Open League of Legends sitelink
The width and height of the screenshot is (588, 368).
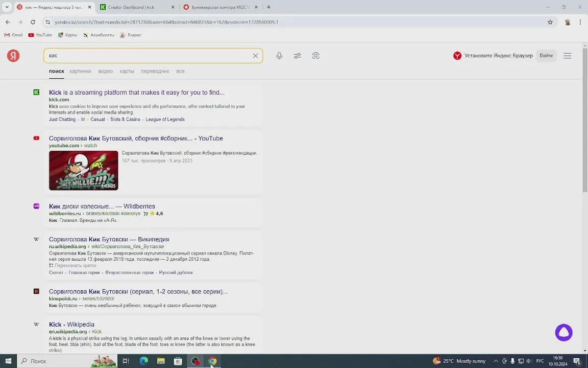click(165, 120)
